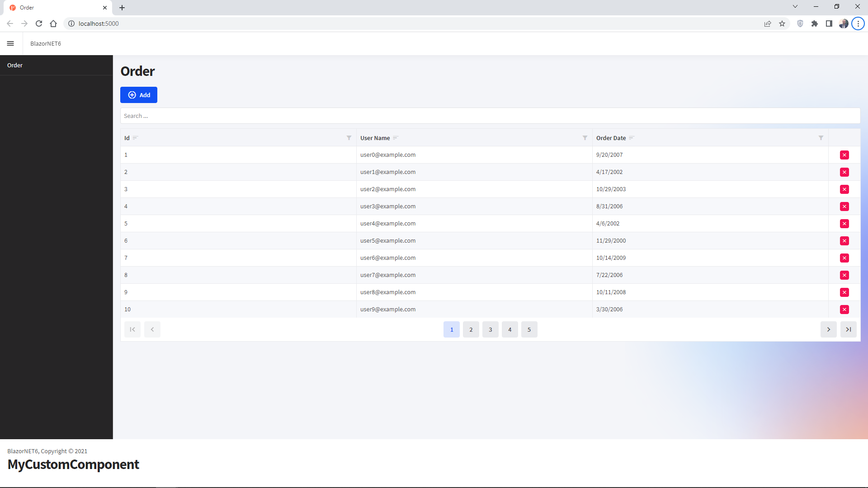
Task: Jump to last page of orders
Action: [849, 329]
